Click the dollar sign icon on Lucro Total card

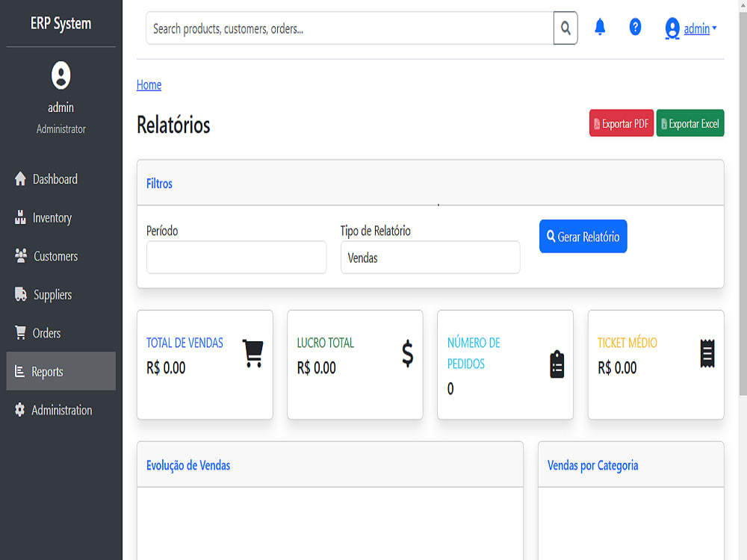(407, 353)
